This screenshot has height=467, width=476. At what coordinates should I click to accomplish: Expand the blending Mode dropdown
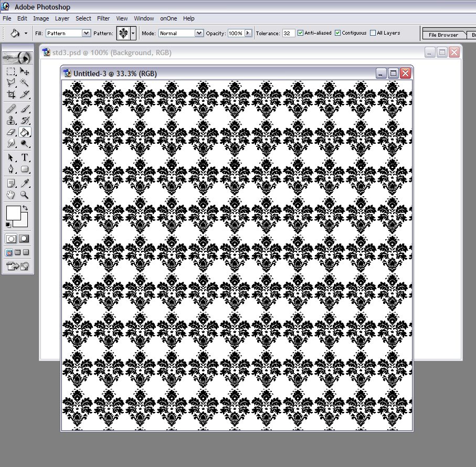pos(199,33)
